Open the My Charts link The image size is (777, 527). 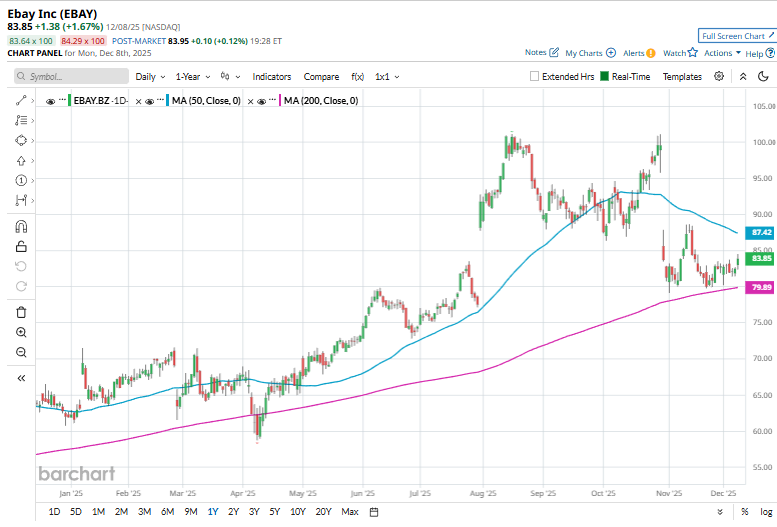click(x=589, y=53)
